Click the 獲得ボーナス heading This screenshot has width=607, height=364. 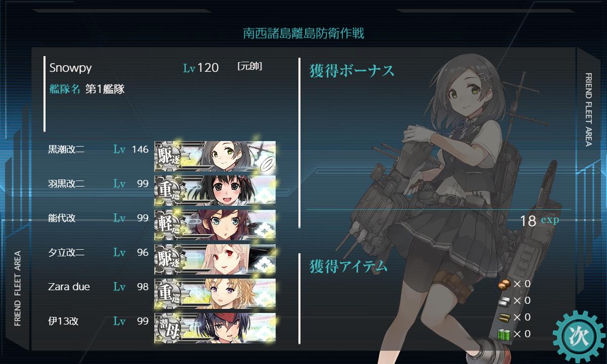352,71
